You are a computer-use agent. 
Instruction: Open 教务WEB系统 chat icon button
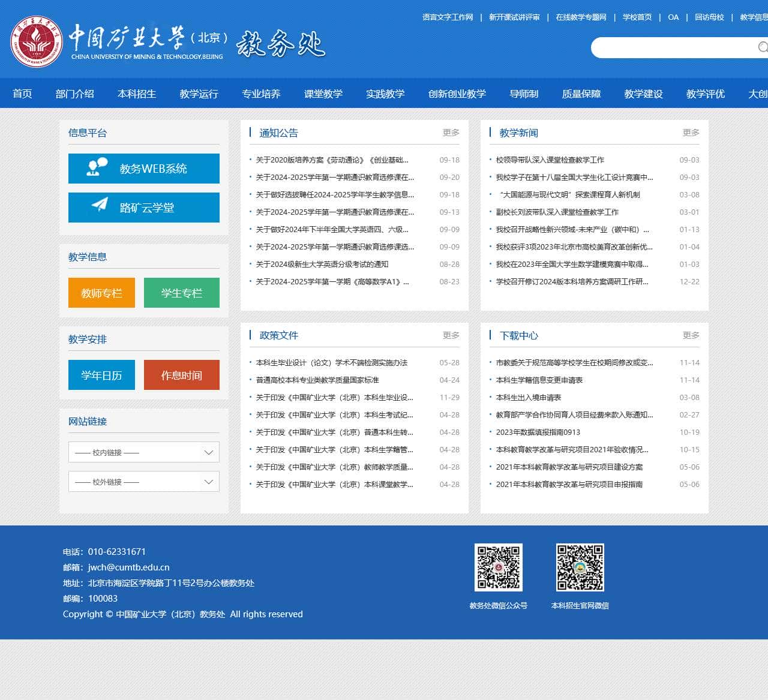[x=97, y=168]
